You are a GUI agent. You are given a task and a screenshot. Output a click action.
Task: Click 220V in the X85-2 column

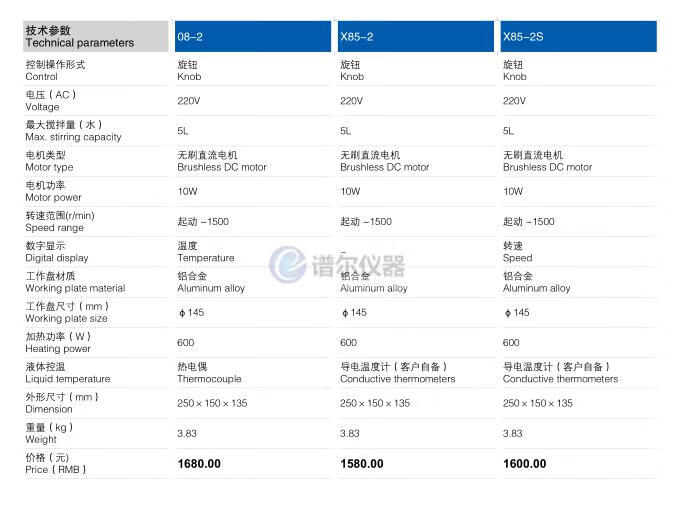click(351, 101)
